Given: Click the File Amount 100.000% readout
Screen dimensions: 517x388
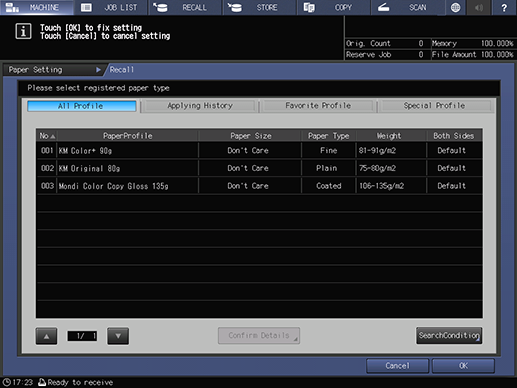Looking at the screenshot, I should (x=473, y=55).
